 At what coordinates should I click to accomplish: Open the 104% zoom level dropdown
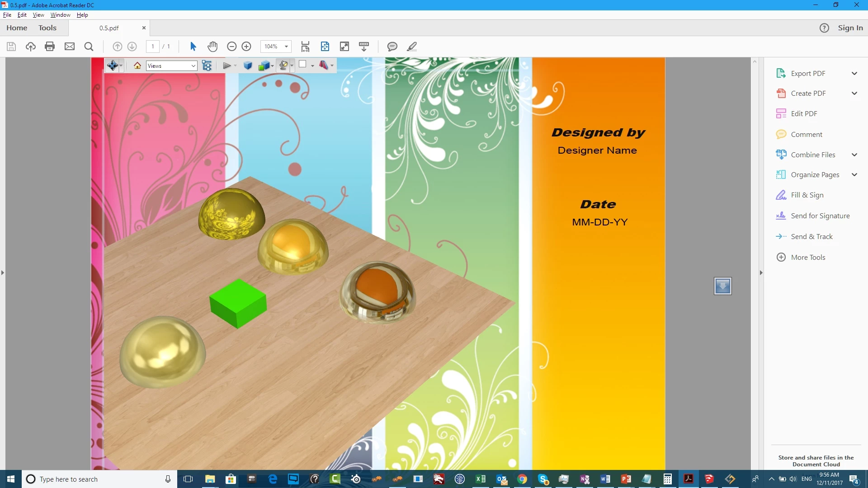click(286, 47)
